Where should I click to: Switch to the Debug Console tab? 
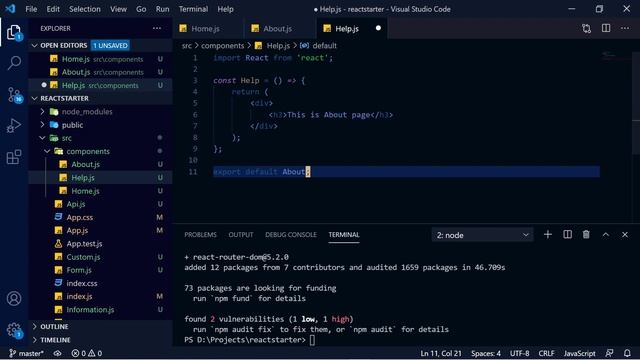[291, 235]
